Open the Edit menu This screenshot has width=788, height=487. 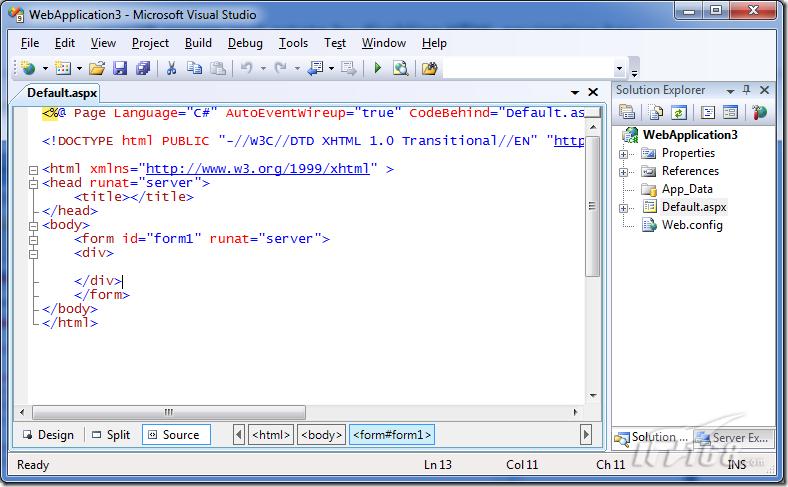(x=65, y=43)
